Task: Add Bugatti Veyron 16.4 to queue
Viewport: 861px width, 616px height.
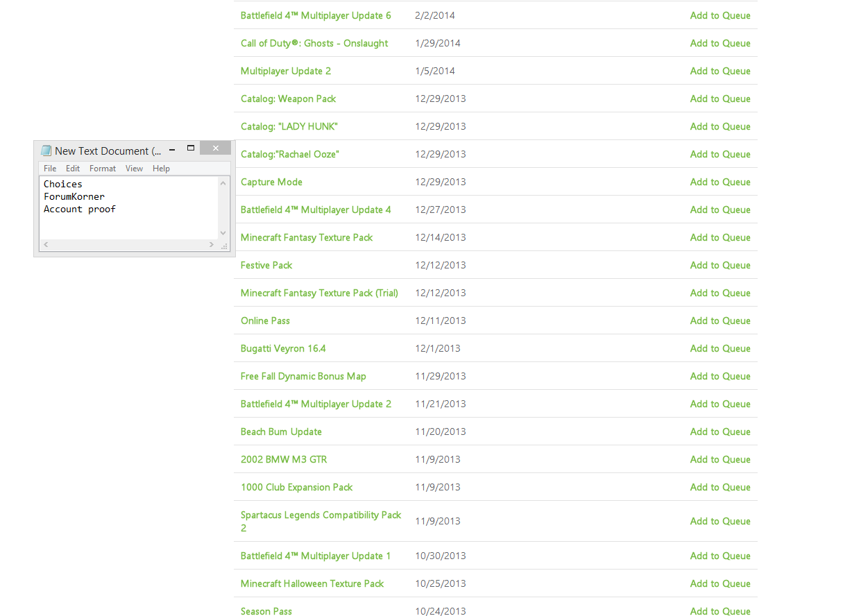Action: pyautogui.click(x=720, y=348)
